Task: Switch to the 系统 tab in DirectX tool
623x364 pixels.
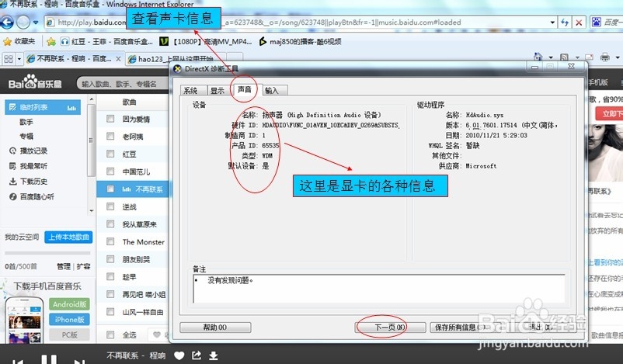Action: [x=193, y=90]
